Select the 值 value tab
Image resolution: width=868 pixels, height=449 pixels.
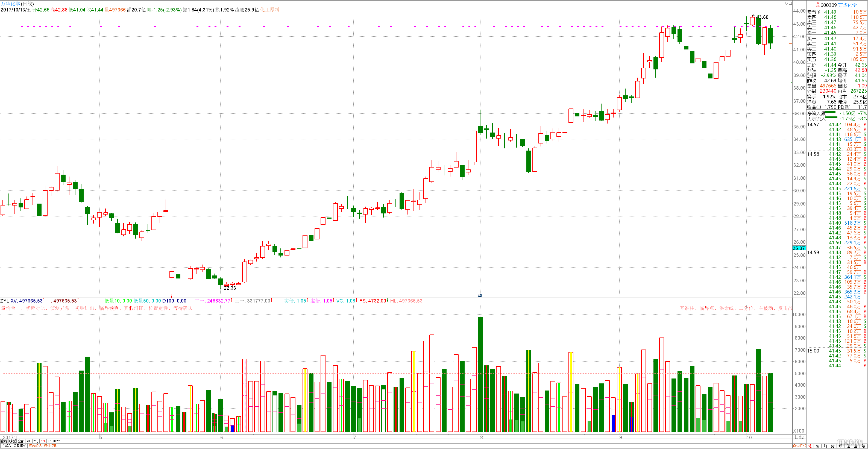tap(848, 446)
